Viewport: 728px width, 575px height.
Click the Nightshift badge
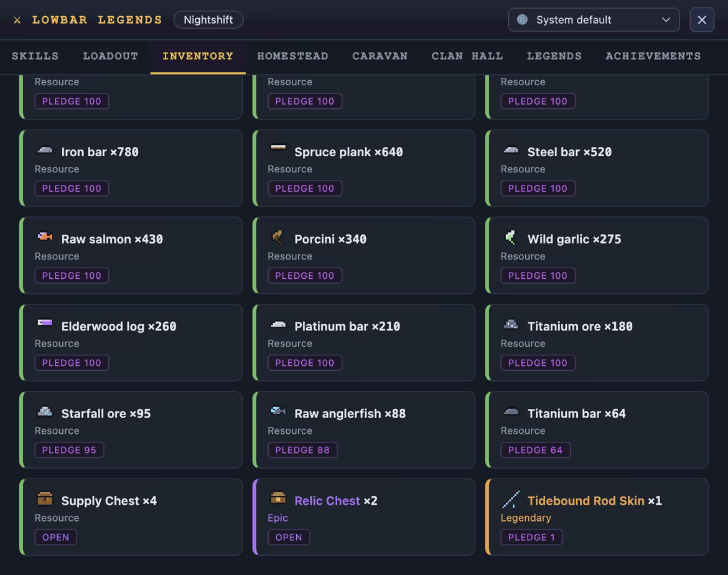coord(208,20)
